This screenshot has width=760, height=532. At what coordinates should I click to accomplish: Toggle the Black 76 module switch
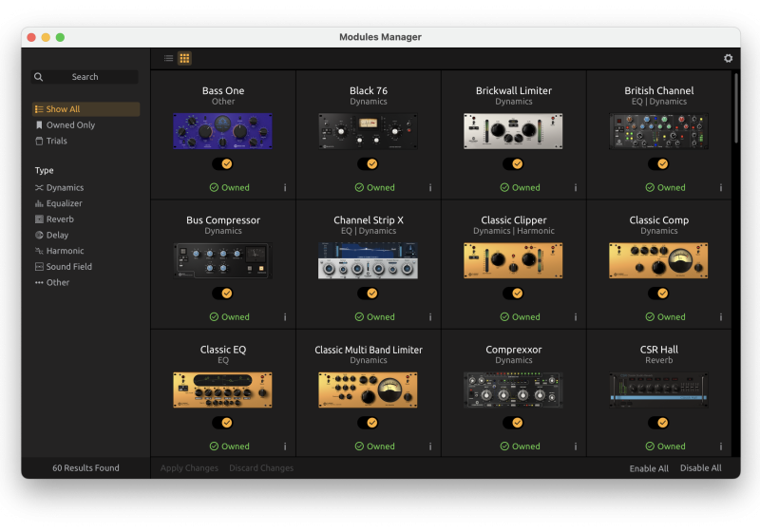click(368, 163)
